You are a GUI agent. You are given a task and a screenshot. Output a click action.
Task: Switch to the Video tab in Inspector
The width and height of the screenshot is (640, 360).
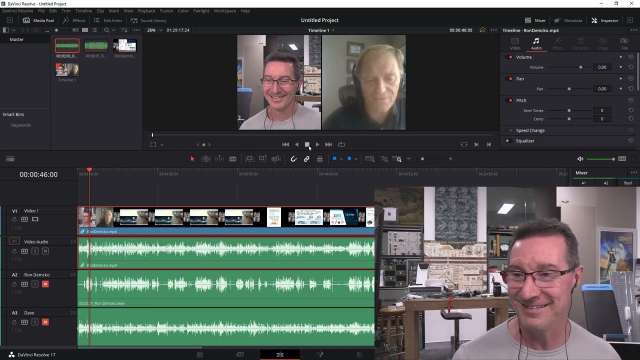click(x=515, y=43)
